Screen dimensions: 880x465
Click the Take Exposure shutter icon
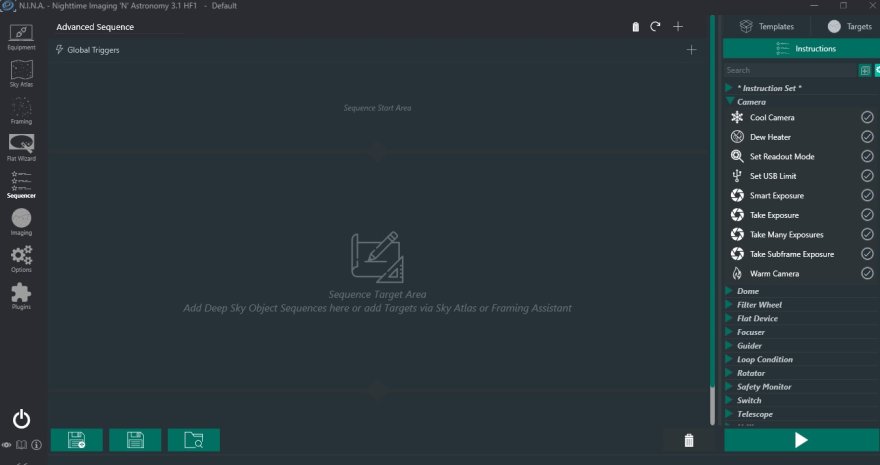pyautogui.click(x=737, y=215)
